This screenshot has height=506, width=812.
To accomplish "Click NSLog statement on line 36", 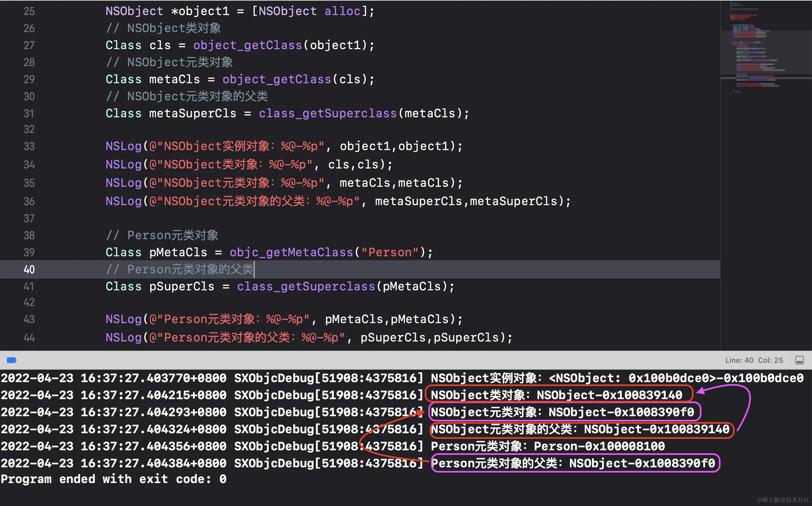I will pos(124,201).
